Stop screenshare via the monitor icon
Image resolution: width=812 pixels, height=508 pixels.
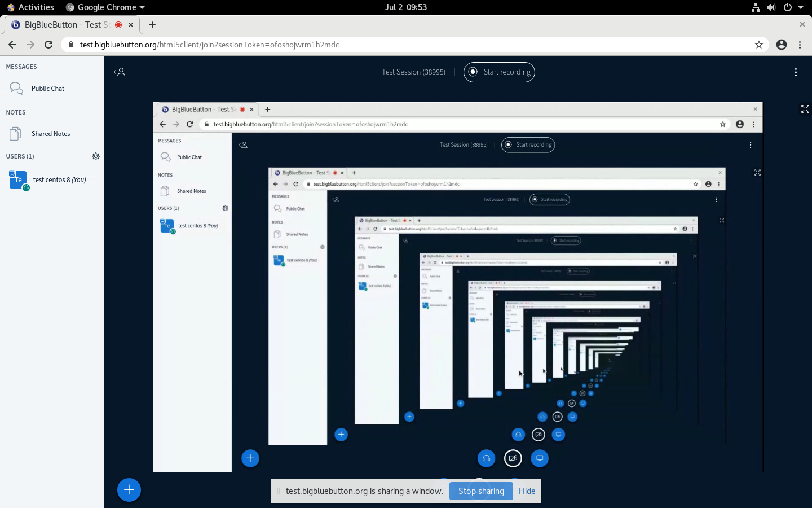[x=540, y=458]
